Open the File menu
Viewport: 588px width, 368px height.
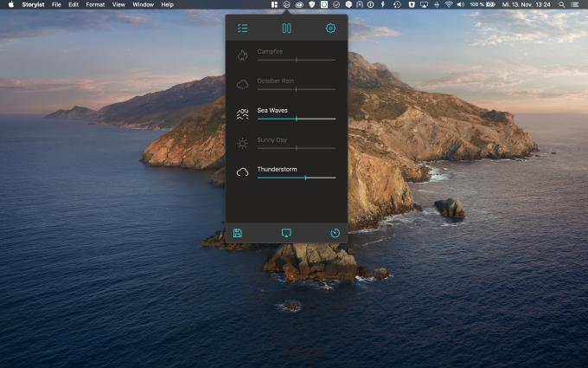pos(56,4)
